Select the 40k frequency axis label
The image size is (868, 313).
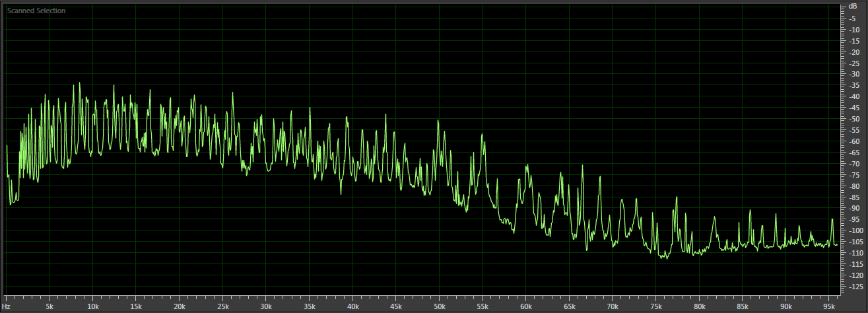click(x=353, y=307)
